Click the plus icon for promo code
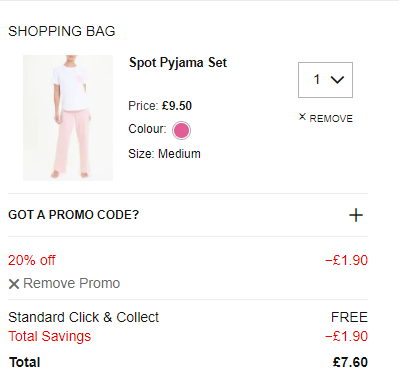 356,215
